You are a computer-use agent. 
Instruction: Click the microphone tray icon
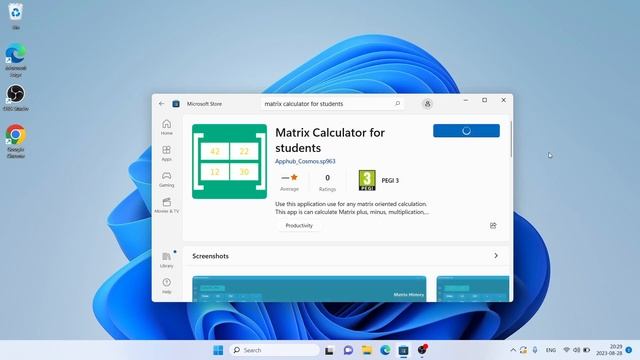tap(535, 350)
